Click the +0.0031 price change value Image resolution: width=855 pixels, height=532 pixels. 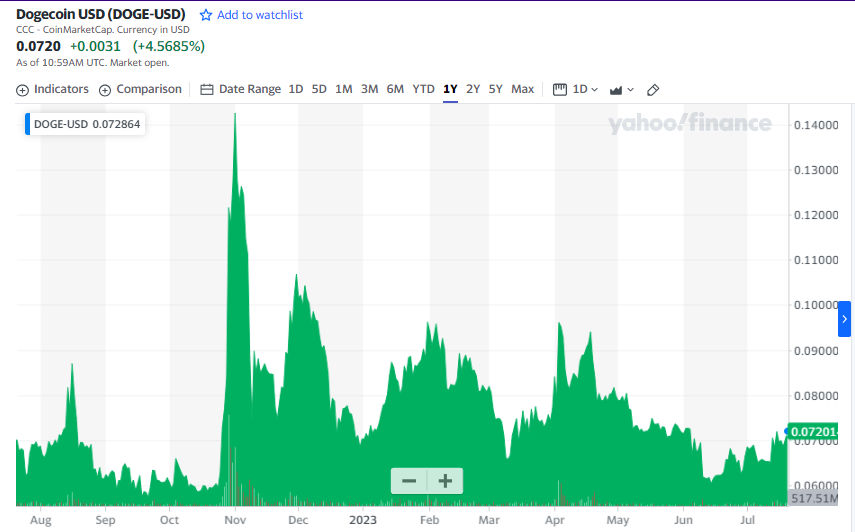click(95, 46)
